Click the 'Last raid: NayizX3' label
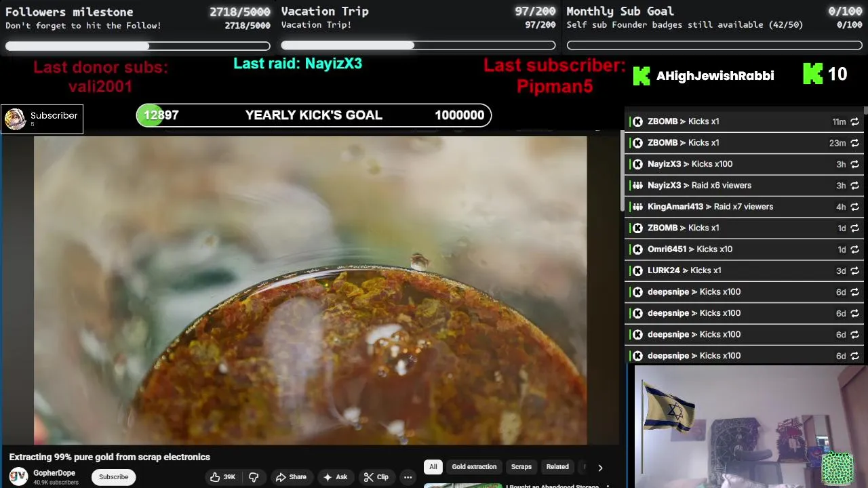 point(298,64)
